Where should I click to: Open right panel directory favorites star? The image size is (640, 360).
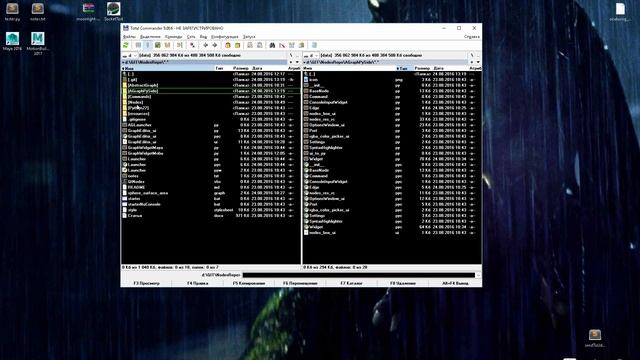[x=472, y=62]
